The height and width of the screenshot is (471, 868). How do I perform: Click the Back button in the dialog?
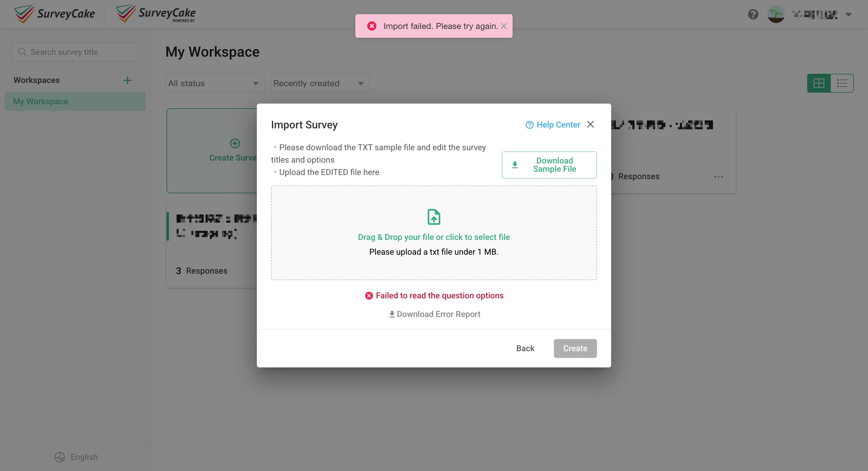coord(525,348)
